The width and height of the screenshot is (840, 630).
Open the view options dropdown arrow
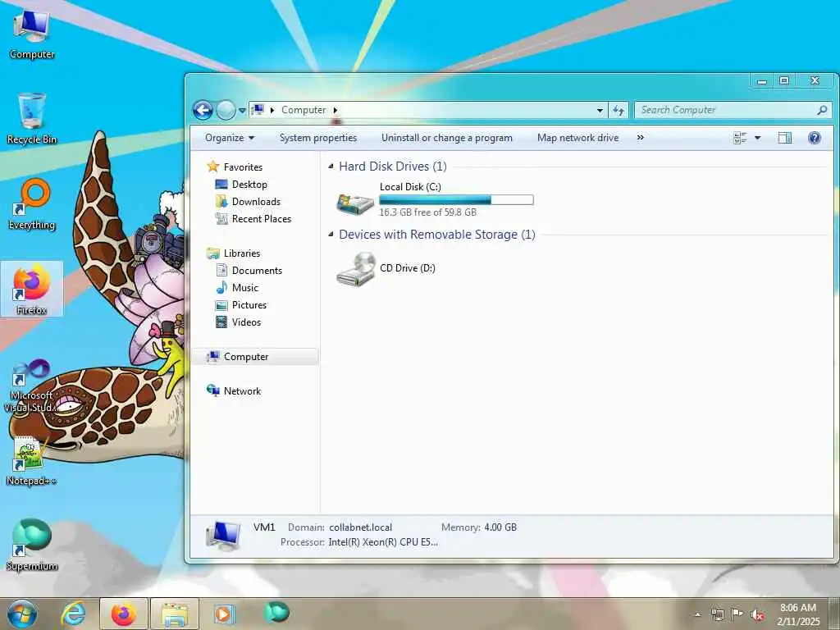757,138
